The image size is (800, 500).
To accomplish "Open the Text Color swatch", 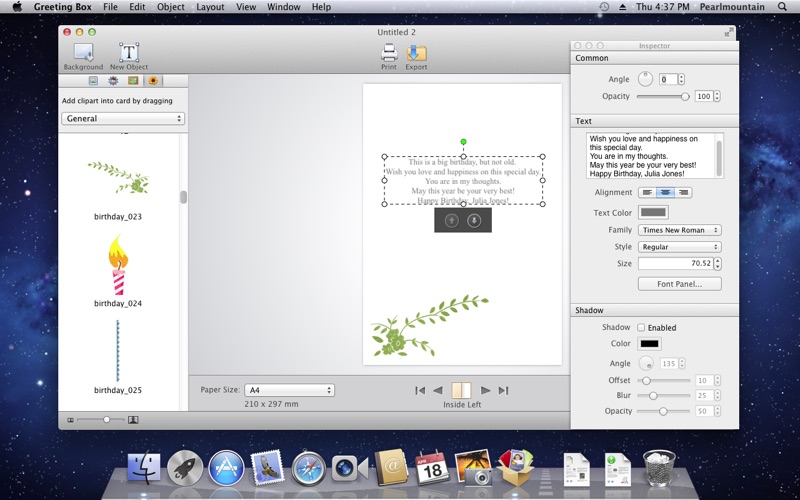I will (653, 212).
